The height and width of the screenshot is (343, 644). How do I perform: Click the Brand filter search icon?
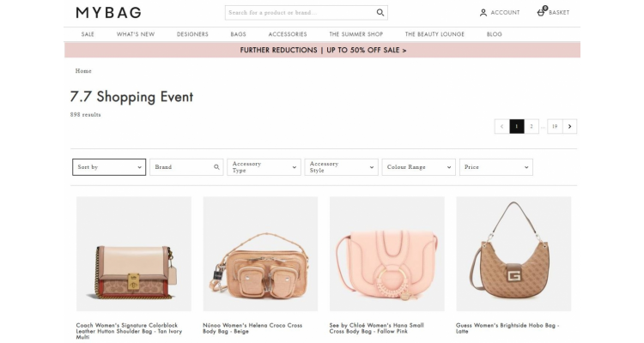pyautogui.click(x=216, y=167)
